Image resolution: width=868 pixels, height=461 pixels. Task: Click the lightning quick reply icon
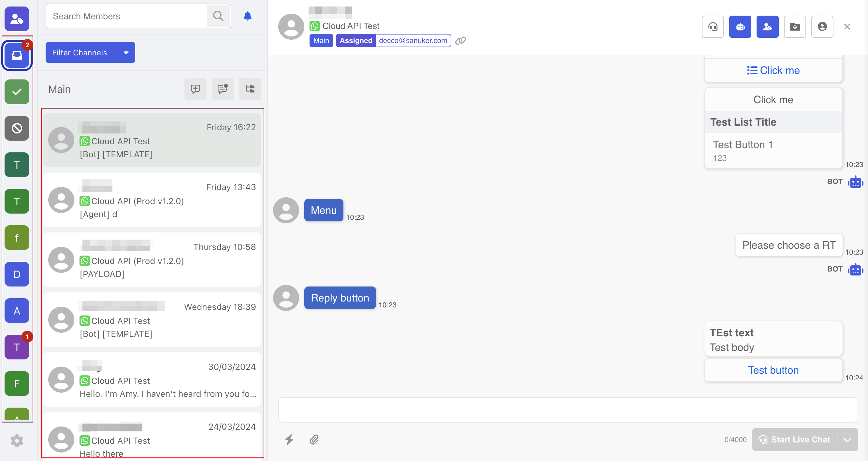[x=289, y=440]
